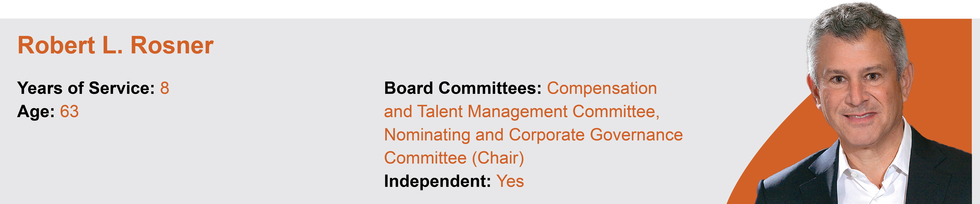Click the "Years of Service:" label

click(86, 88)
